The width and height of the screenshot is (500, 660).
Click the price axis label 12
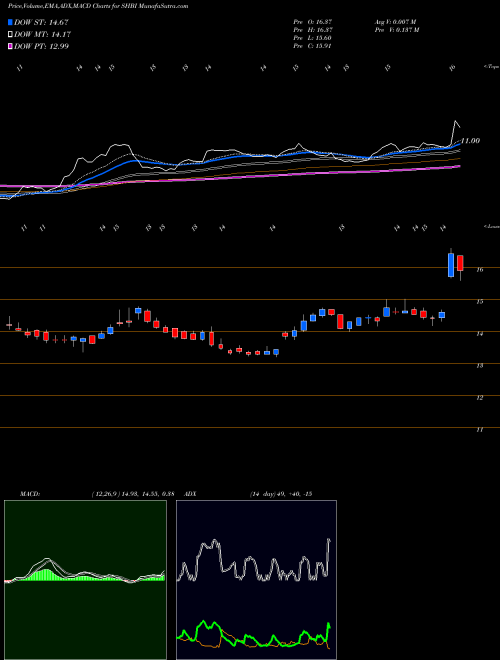pyautogui.click(x=479, y=398)
